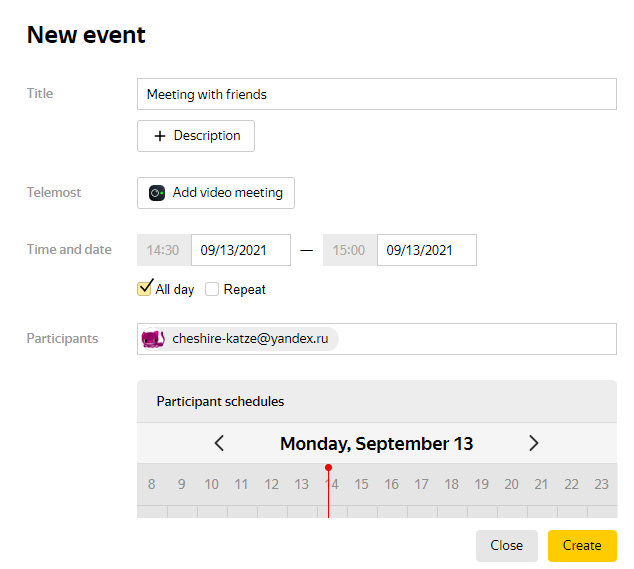
Task: Open the 15:00 end time field
Action: (x=350, y=250)
